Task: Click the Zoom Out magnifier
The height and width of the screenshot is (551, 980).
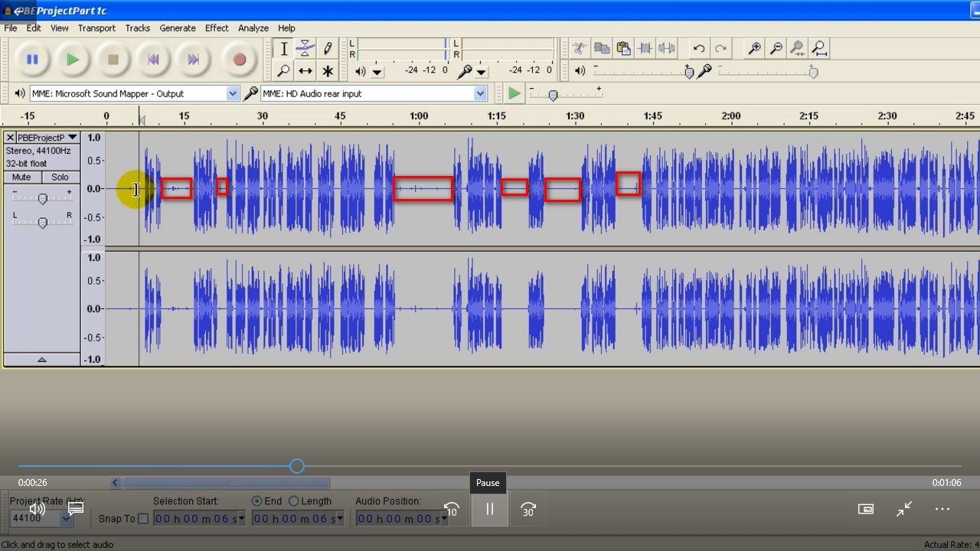Action: [776, 48]
